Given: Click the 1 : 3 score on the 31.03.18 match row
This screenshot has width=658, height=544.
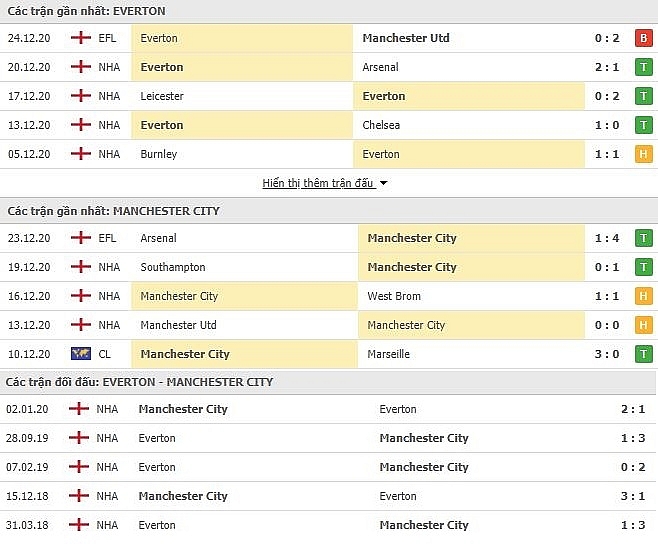Looking at the screenshot, I should 633,525.
